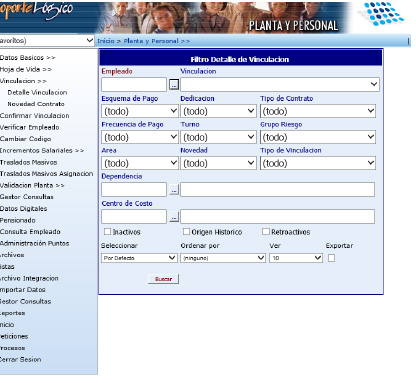
Task: Tick the Retroactivos checkbox
Action: (x=266, y=231)
